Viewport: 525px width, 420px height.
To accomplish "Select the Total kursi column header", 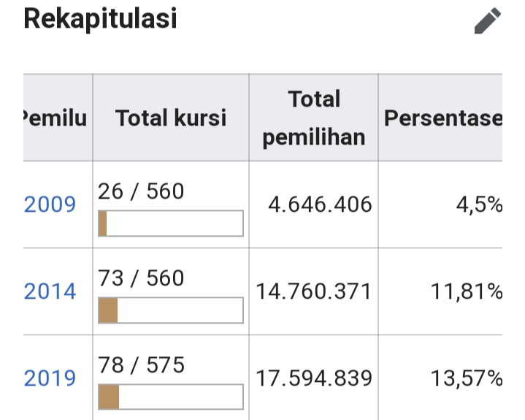I will point(171,118).
